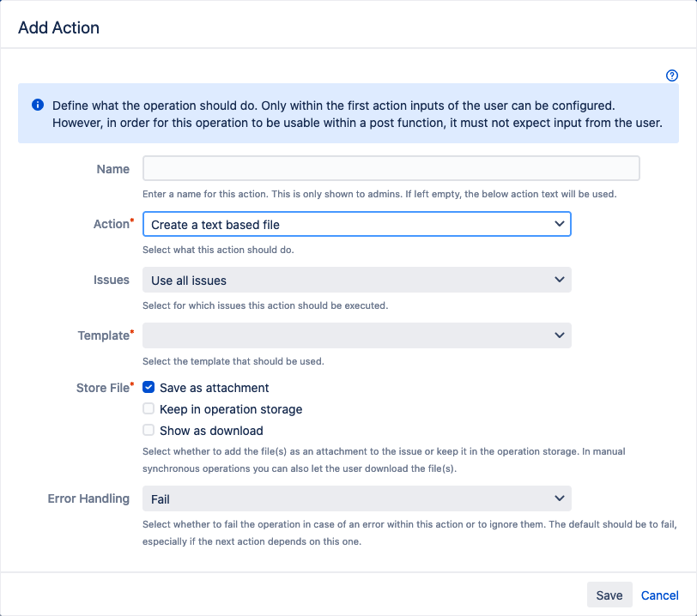The height and width of the screenshot is (616, 697).
Task: Uncheck the Save as attachment checkbox
Action: pos(149,388)
